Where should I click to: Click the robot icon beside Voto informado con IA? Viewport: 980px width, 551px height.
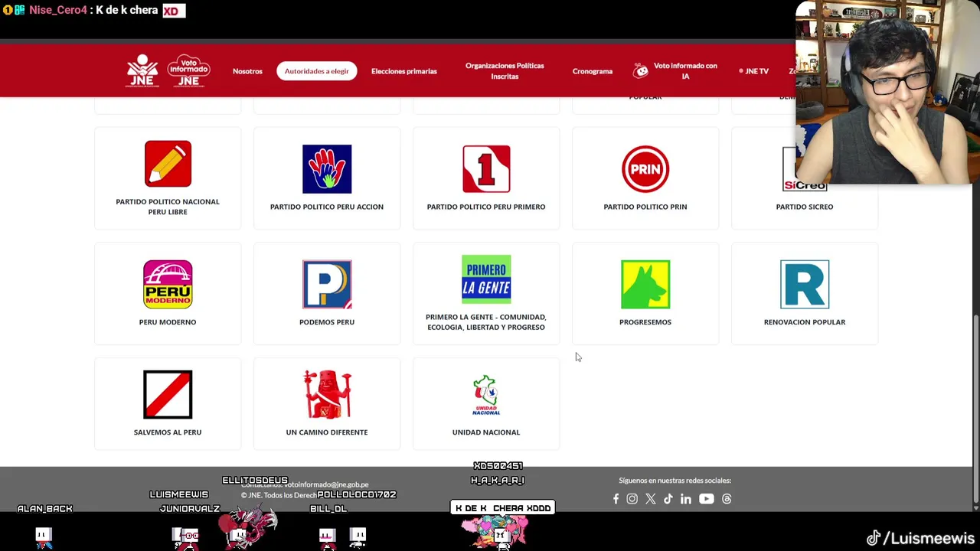(x=641, y=71)
